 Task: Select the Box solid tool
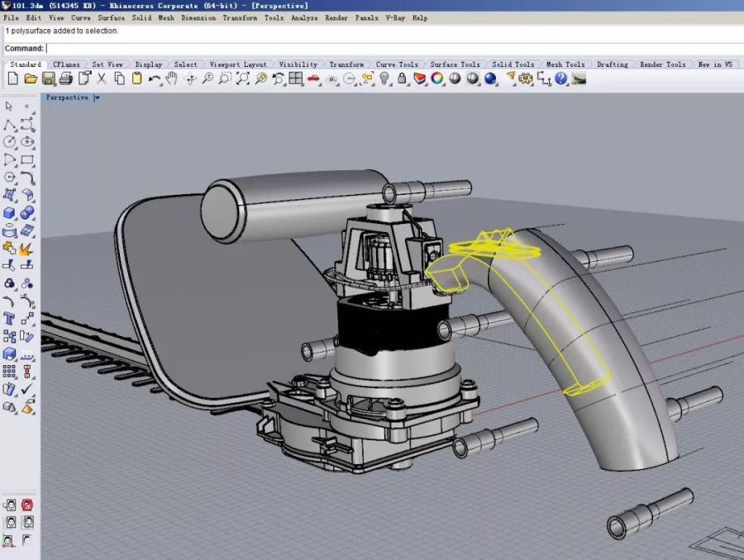[x=10, y=213]
